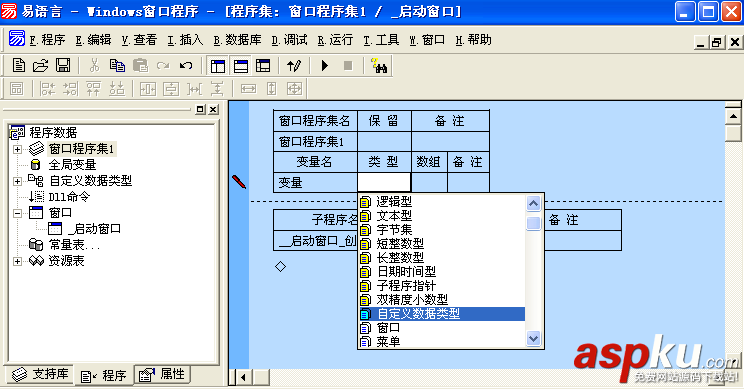The image size is (744, 389).
Task: Click the Copy toolbar icon
Action: (117, 65)
